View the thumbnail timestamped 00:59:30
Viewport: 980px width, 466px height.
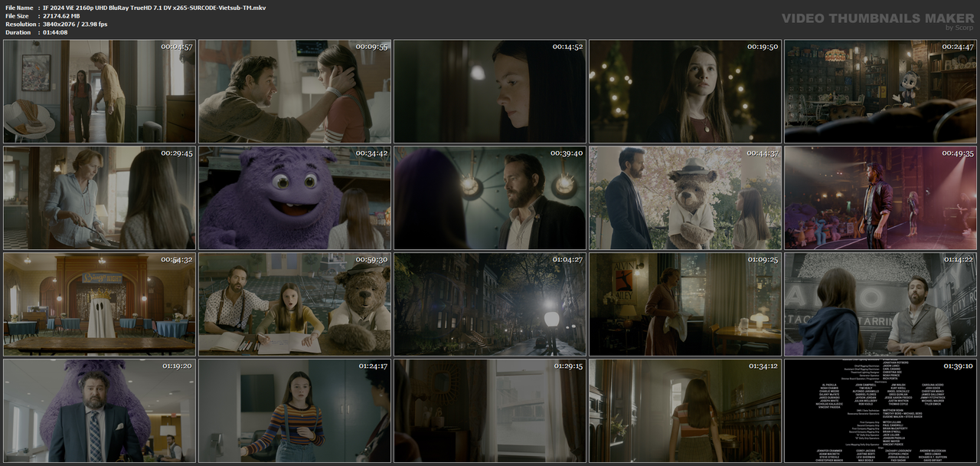coord(295,305)
